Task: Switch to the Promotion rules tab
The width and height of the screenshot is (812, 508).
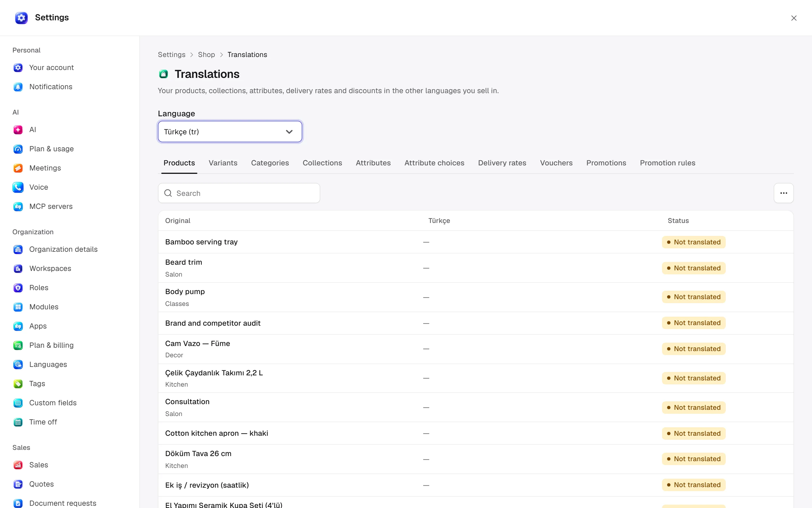Action: [x=667, y=163]
